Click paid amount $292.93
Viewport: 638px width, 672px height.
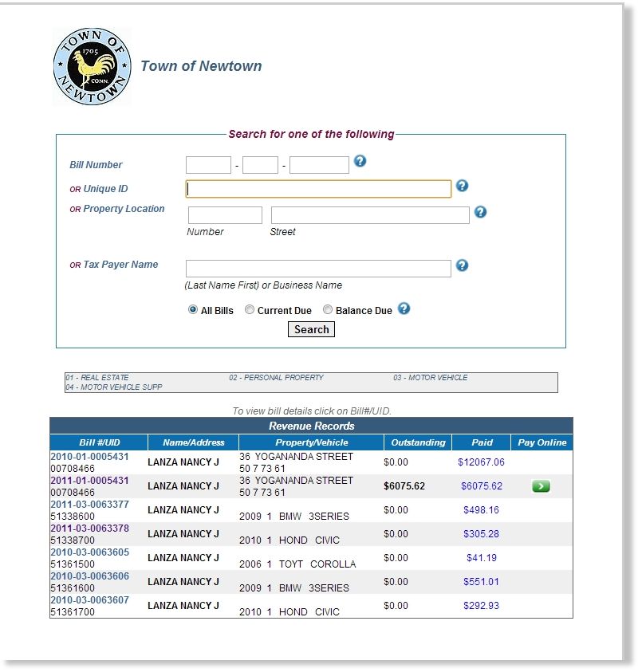point(481,606)
